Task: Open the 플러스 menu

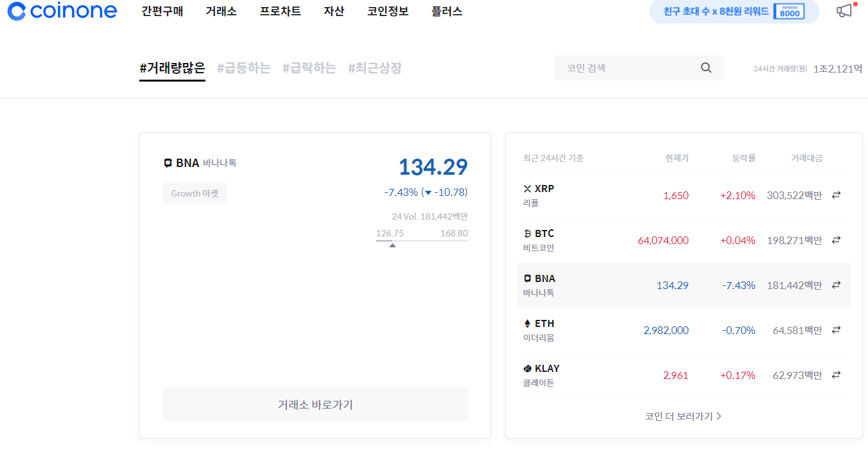Action: [447, 12]
